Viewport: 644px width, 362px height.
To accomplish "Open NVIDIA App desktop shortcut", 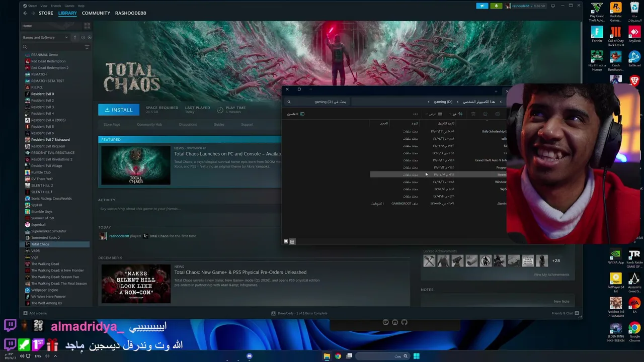I will coord(615,256).
